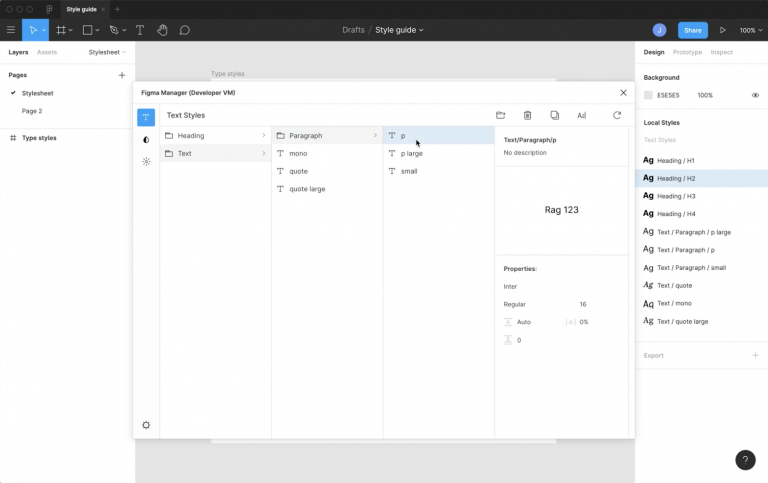This screenshot has height=483, width=768.
Task: Select the Frame tool
Action: tap(61, 30)
